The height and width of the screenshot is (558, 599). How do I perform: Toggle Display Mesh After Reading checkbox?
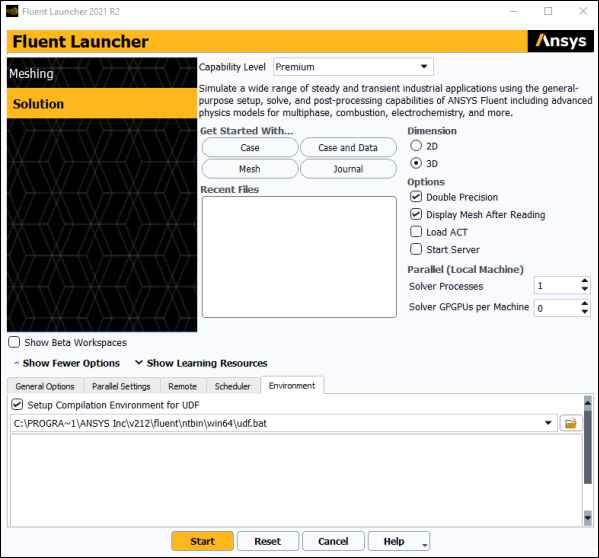coord(416,214)
